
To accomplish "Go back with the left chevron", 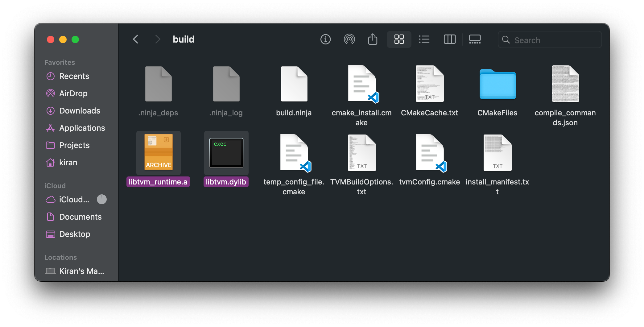I will point(135,39).
